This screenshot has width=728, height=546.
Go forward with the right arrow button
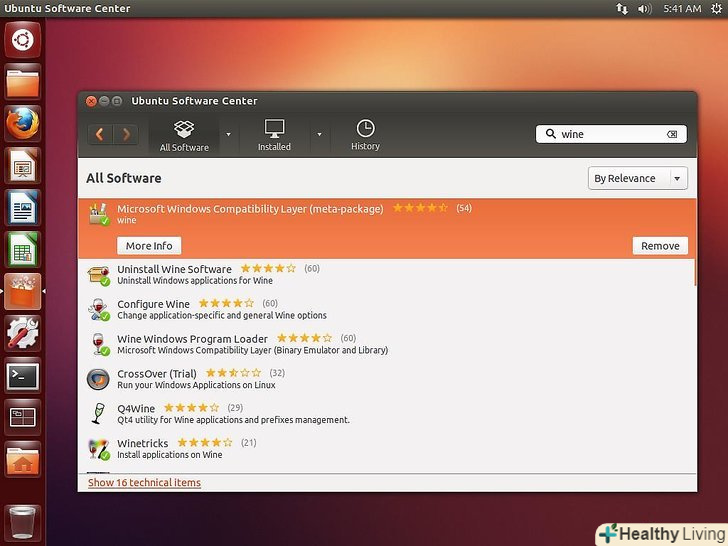point(126,134)
